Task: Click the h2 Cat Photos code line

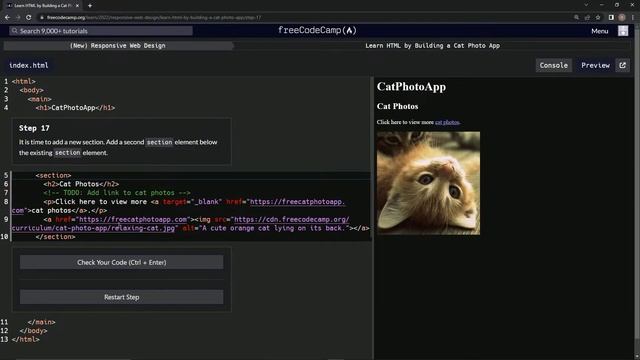Action: point(81,184)
